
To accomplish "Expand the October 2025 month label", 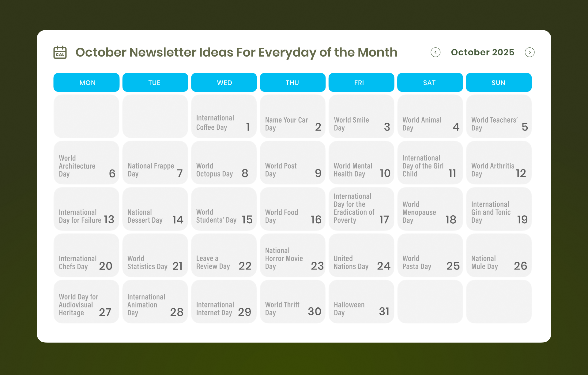I will point(482,52).
